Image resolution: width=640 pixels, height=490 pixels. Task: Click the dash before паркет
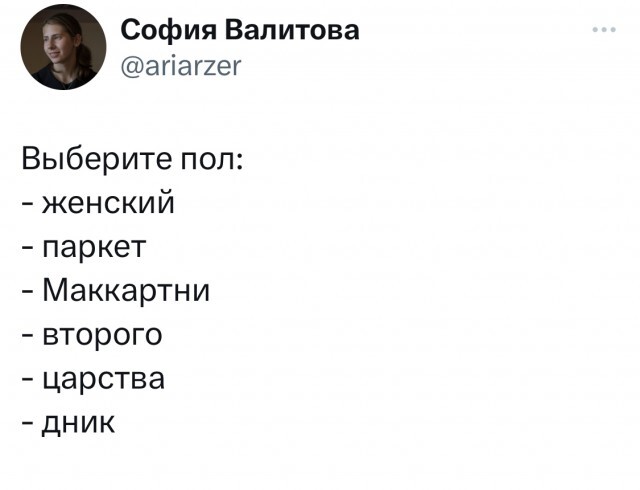pos(29,249)
